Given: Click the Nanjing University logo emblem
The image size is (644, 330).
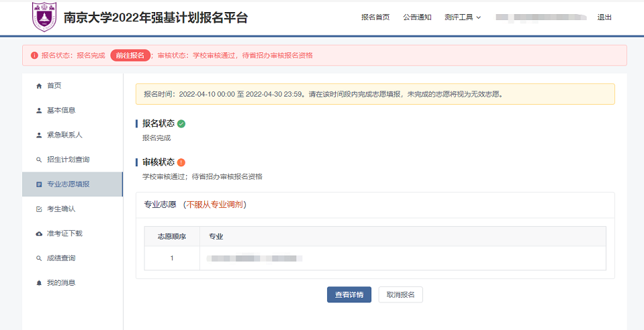Looking at the screenshot, I should (x=44, y=17).
